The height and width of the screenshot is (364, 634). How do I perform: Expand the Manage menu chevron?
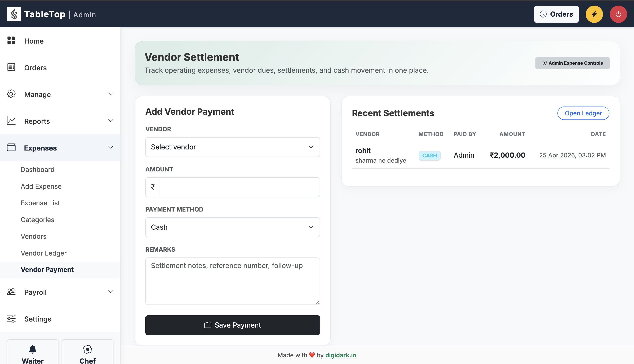click(111, 94)
